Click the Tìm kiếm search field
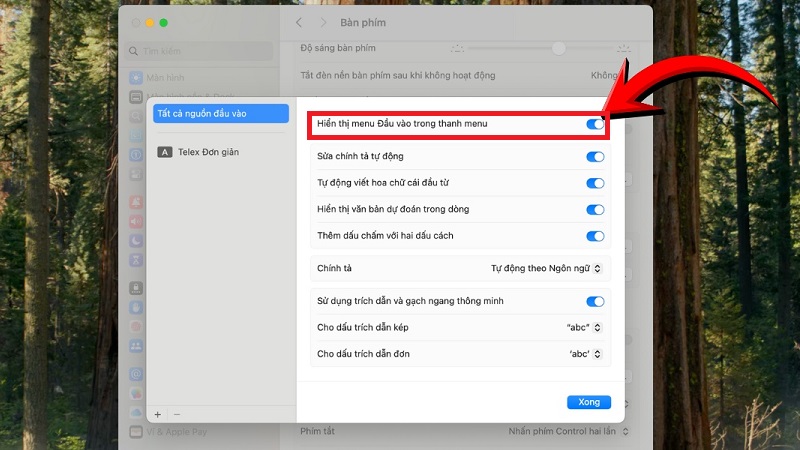 [200, 50]
